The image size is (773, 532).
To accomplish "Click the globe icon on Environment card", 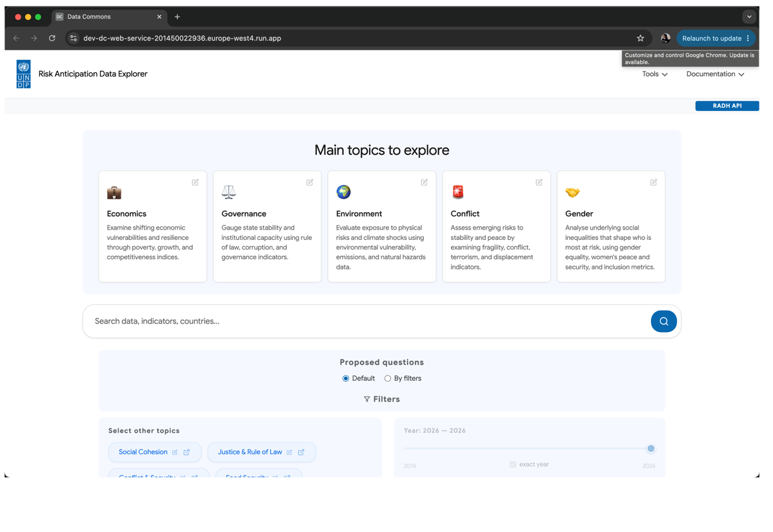I will 343,192.
